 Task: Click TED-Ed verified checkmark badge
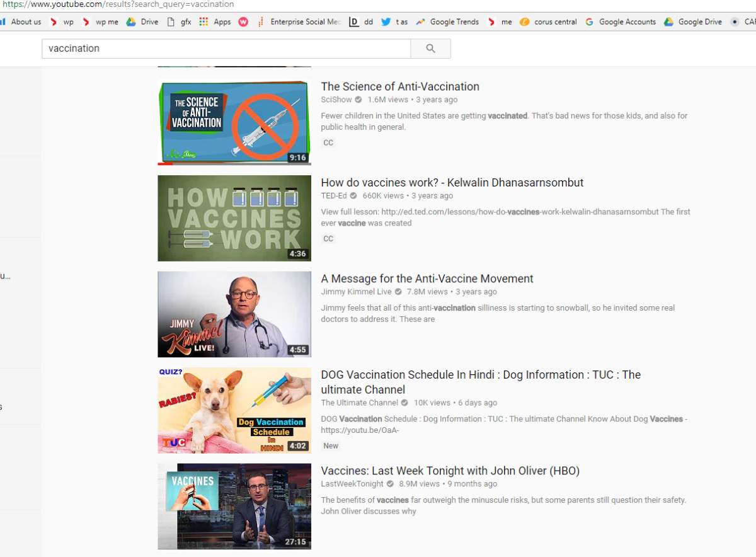click(x=353, y=196)
